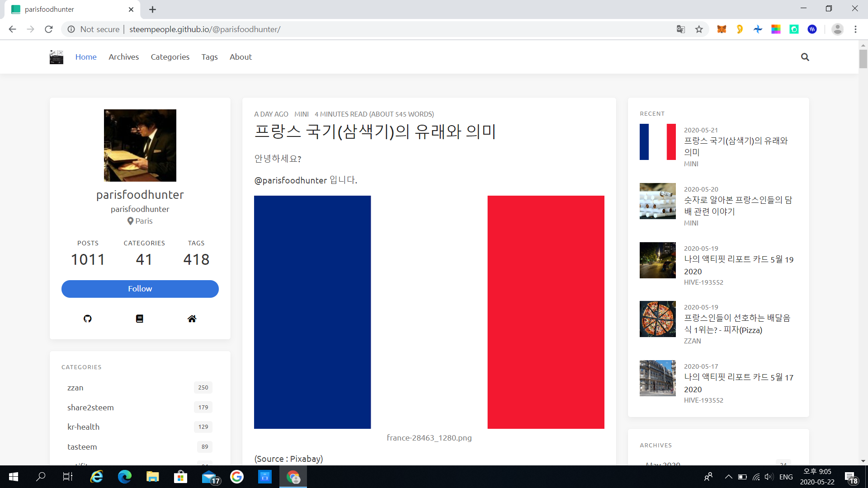868x488 pixels.
Task: Open File Explorer from taskbar
Action: (x=152, y=477)
